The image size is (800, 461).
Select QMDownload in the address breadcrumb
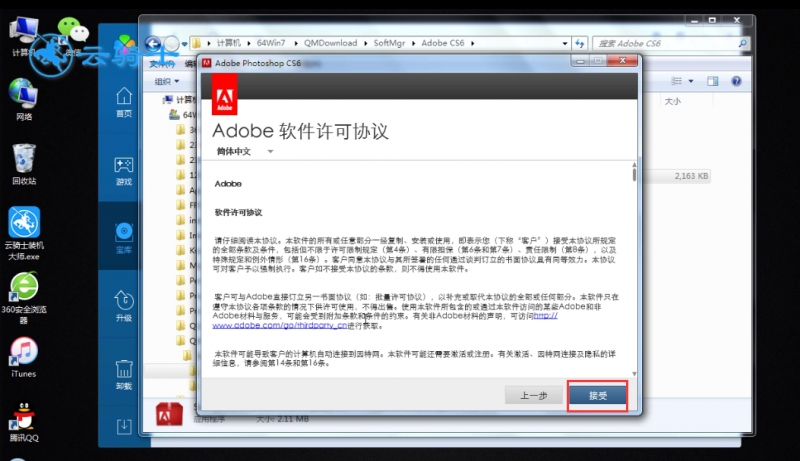(331, 43)
